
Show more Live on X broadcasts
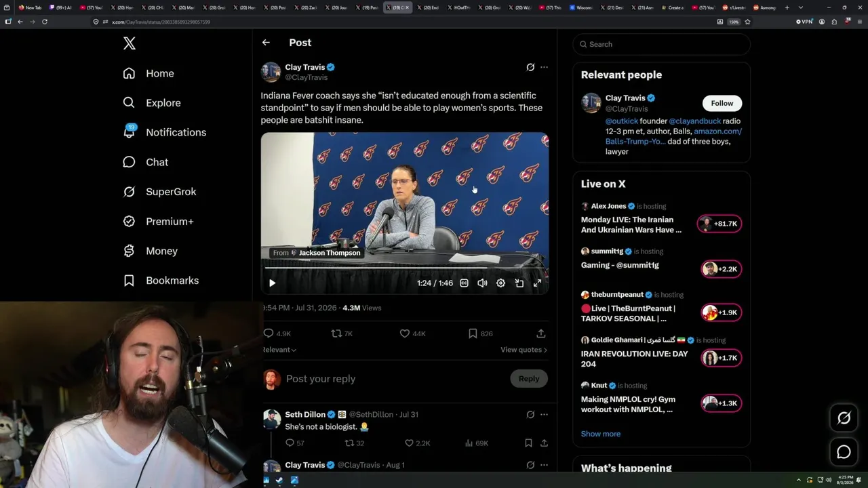(x=601, y=434)
